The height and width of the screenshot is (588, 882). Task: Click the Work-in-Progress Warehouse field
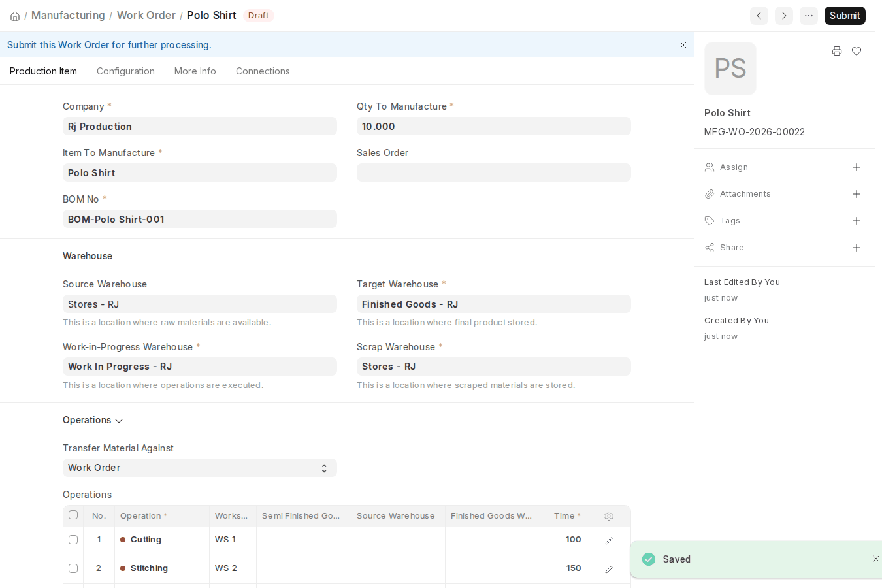click(x=200, y=367)
